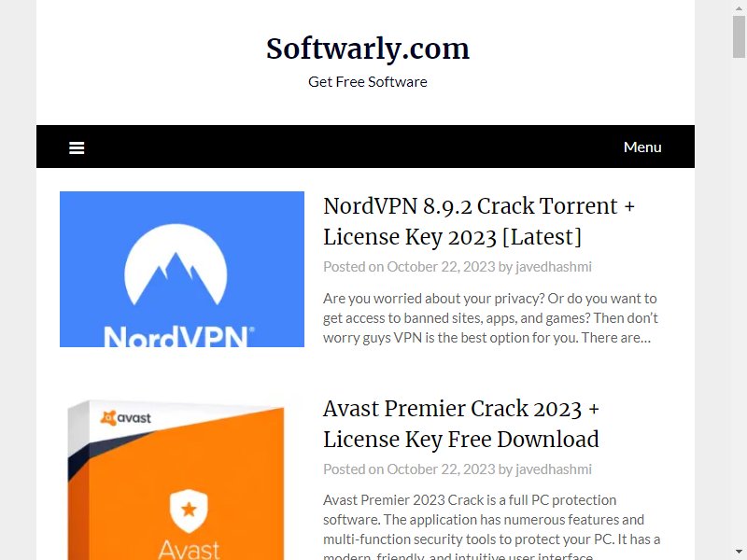Open the Avast post's author javedhashmi

tap(553, 469)
